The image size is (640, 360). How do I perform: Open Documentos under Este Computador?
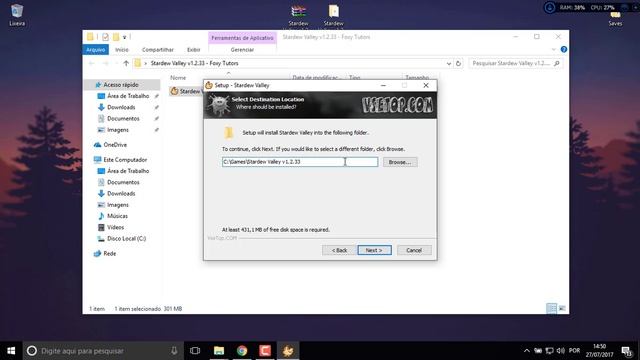pyautogui.click(x=123, y=182)
